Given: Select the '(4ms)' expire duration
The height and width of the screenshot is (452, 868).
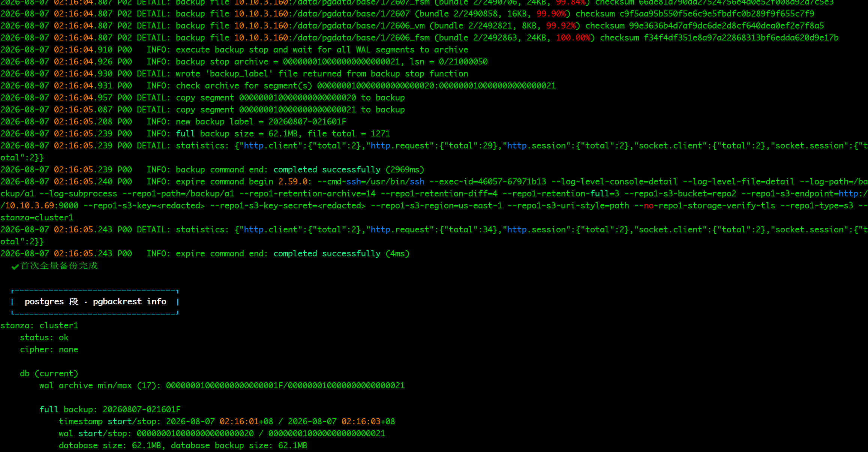Looking at the screenshot, I should 398,254.
